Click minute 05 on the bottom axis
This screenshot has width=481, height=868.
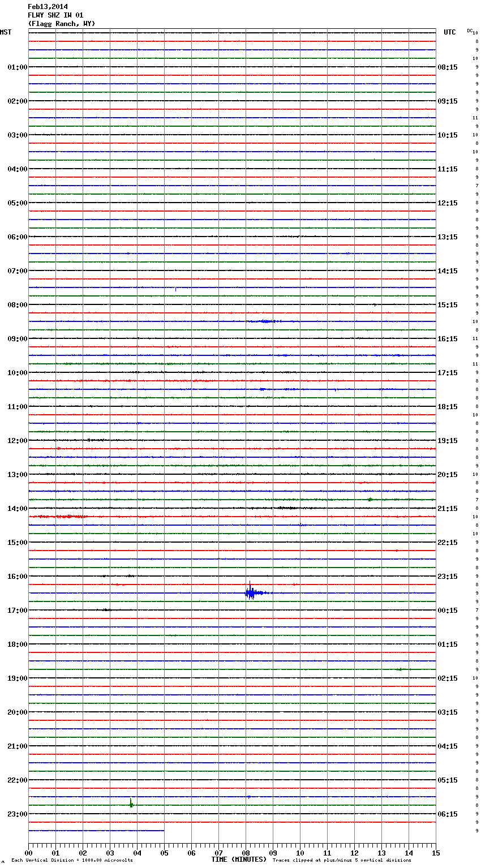164,853
